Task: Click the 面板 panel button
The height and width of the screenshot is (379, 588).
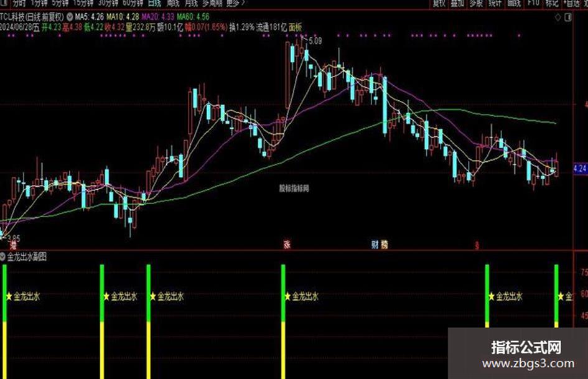Action: pyautogui.click(x=296, y=27)
